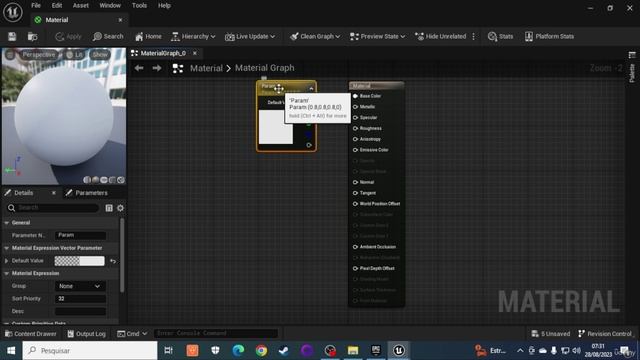Collapse the Param node arrow

(x=311, y=89)
